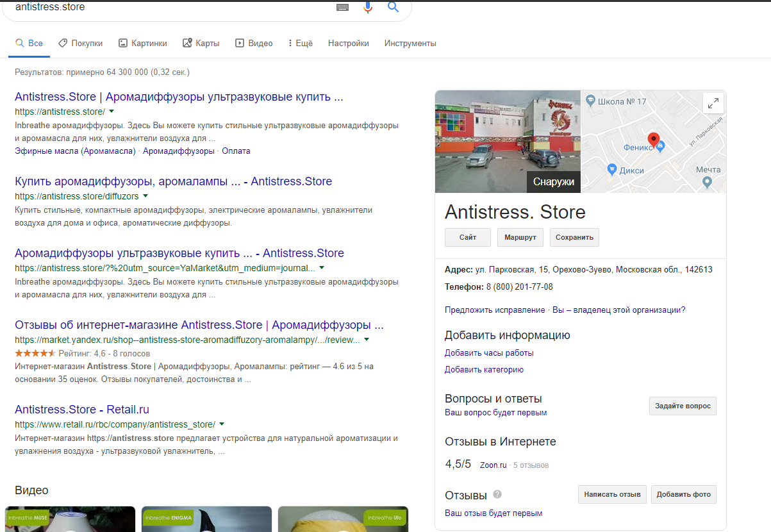The image size is (771, 532).
Task: Expand the map with the fullscreen icon
Action: pyautogui.click(x=713, y=103)
